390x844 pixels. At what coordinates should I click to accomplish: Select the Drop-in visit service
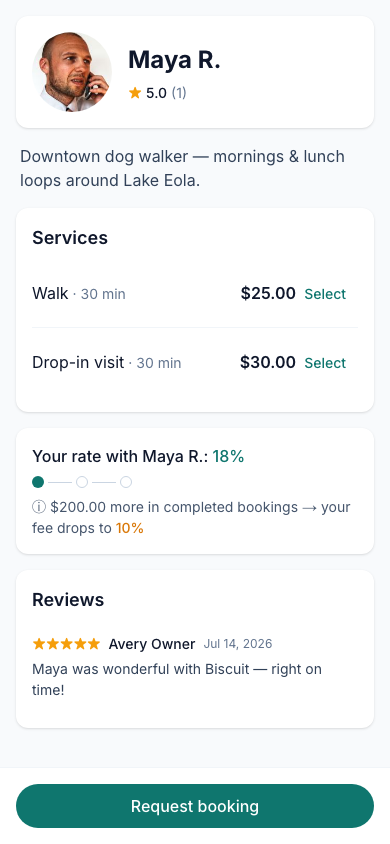point(325,363)
